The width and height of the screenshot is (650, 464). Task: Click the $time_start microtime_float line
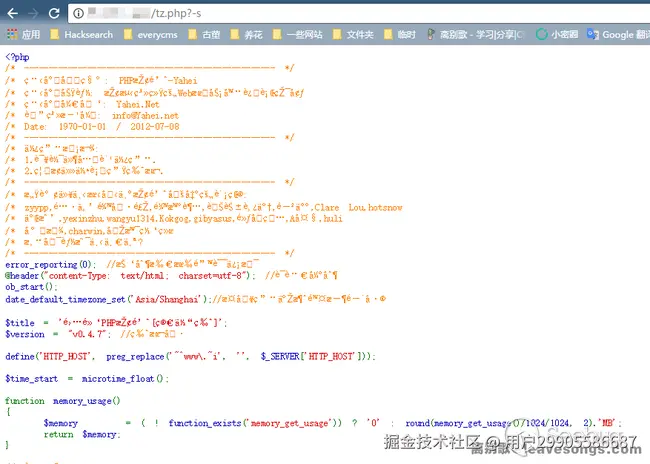pos(87,379)
